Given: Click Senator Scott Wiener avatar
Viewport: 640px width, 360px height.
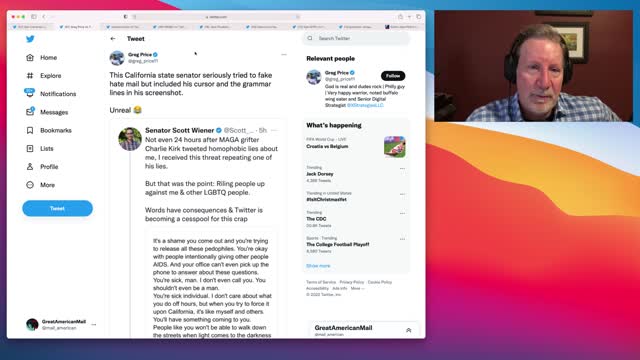Looking at the screenshot, I should [x=130, y=139].
